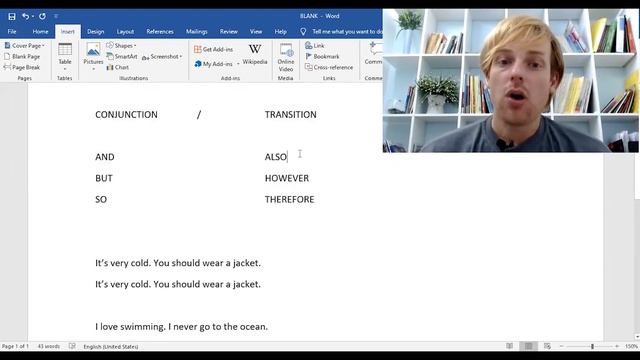Image resolution: width=640 pixels, height=360 pixels.
Task: Click the word CONJUNCTION heading
Action: point(126,115)
